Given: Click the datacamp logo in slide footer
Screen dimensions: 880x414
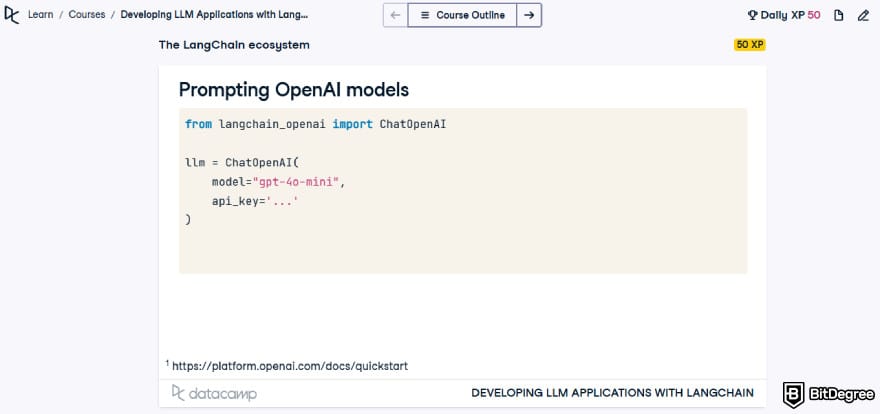Looking at the screenshot, I should coord(214,393).
